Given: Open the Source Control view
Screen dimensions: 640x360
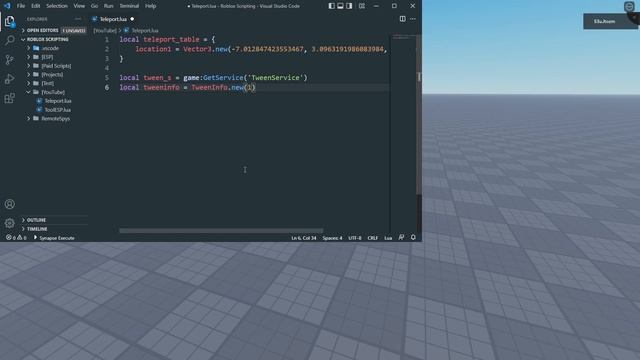Looking at the screenshot, I should coord(9,60).
